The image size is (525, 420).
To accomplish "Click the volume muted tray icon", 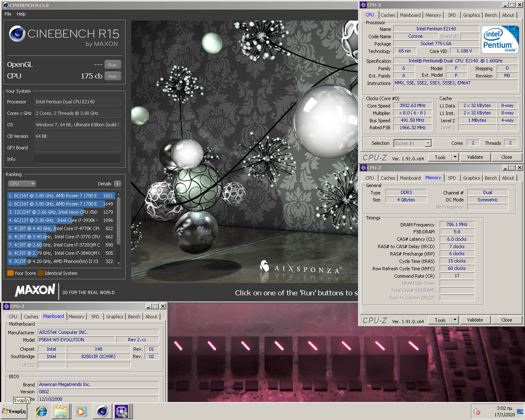I will click(477, 411).
